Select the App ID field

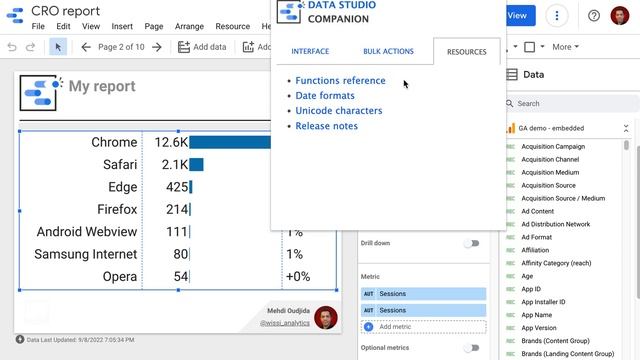pyautogui.click(x=531, y=289)
